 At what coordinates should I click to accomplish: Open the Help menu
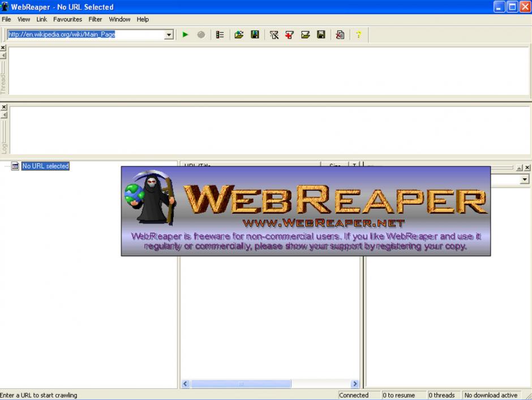point(143,19)
